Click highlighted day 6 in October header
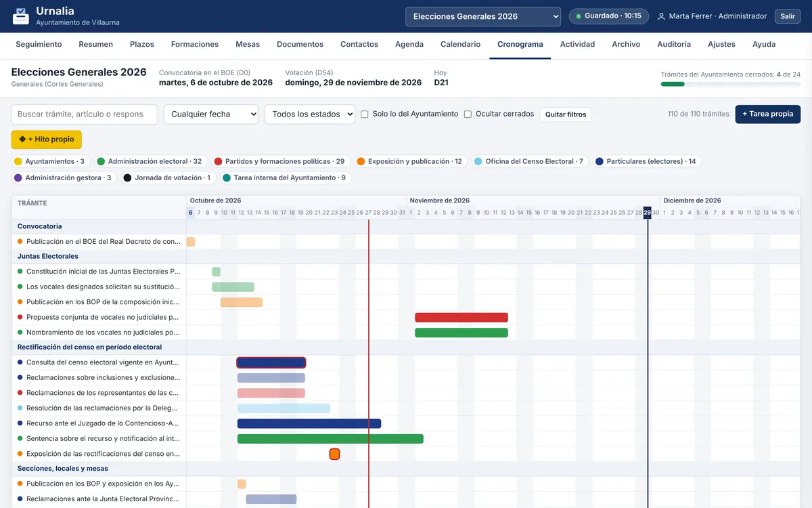The image size is (812, 508). click(x=190, y=213)
